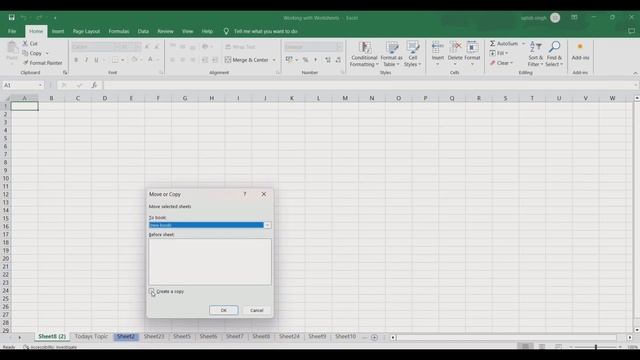Click Format Painter brush
Viewport: 640px width, 360px height.
[x=42, y=63]
